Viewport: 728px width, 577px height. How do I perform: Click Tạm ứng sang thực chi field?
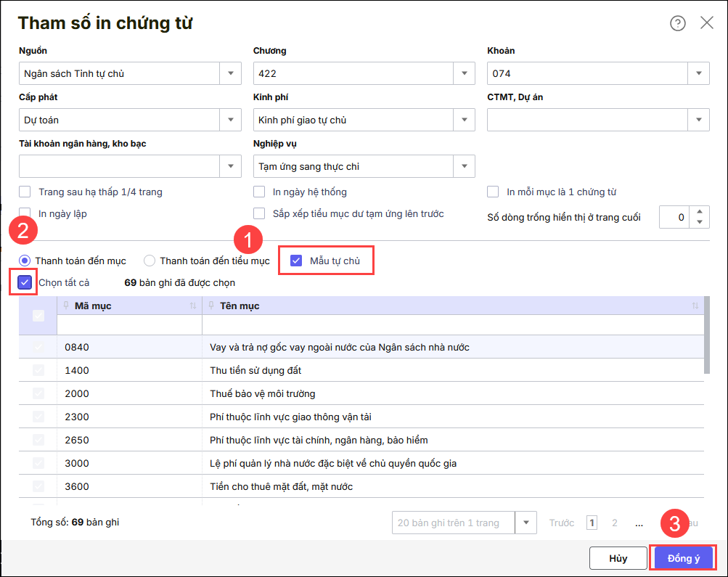click(x=353, y=166)
